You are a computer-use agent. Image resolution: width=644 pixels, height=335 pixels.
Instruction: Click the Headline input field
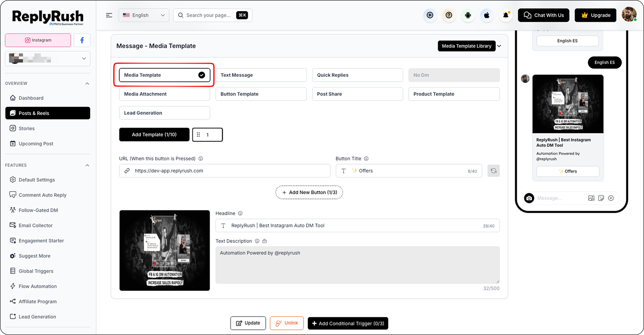358,225
